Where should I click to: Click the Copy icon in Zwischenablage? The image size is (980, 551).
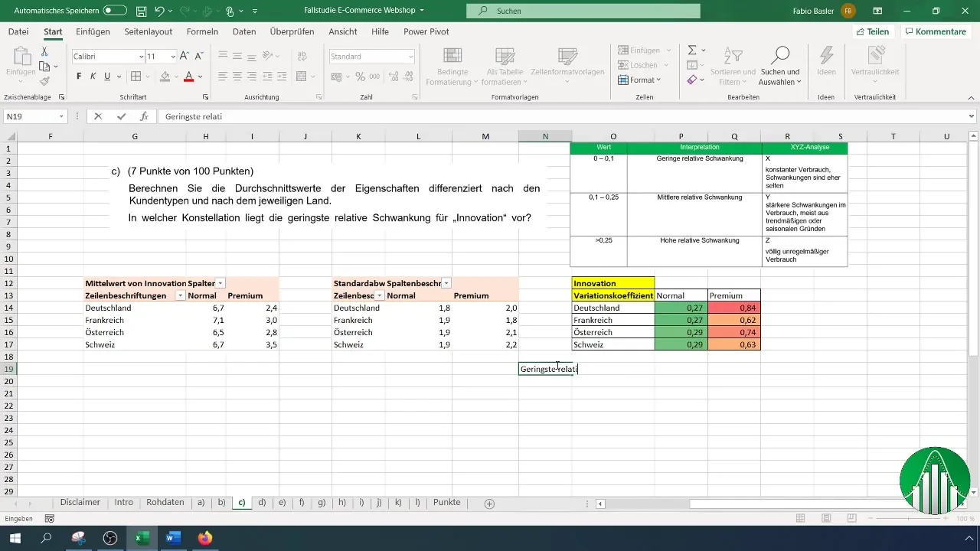pyautogui.click(x=45, y=67)
